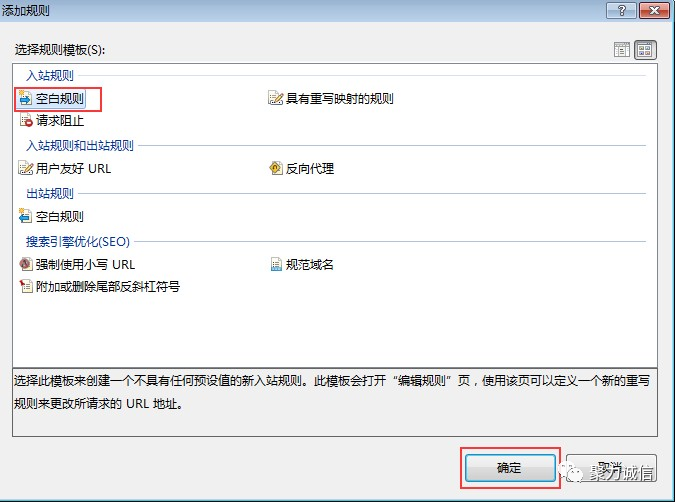The width and height of the screenshot is (675, 502).
Task: Click the template description text box
Action: [x=335, y=403]
